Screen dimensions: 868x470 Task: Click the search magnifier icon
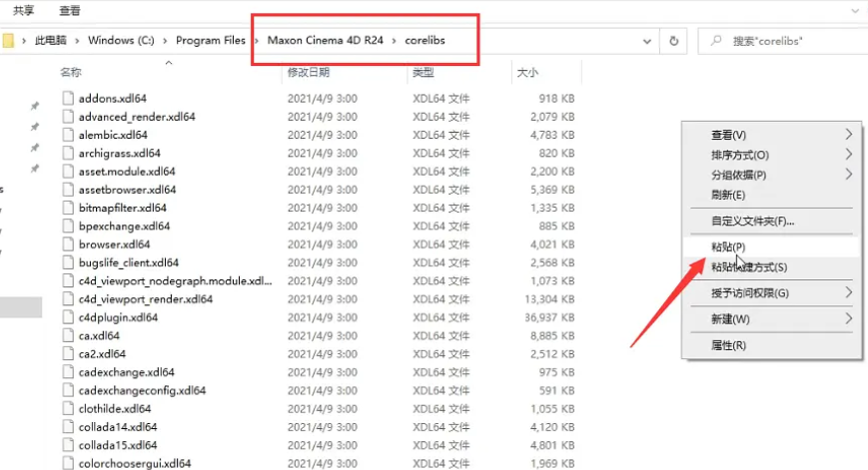pyautogui.click(x=716, y=40)
